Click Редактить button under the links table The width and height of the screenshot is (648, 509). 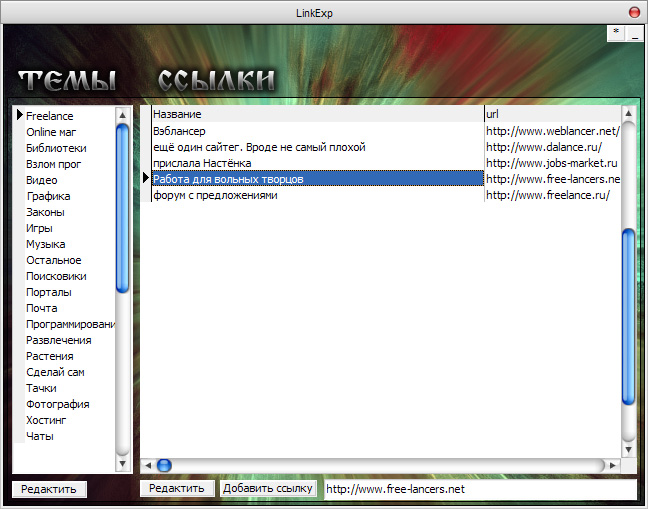tap(177, 488)
